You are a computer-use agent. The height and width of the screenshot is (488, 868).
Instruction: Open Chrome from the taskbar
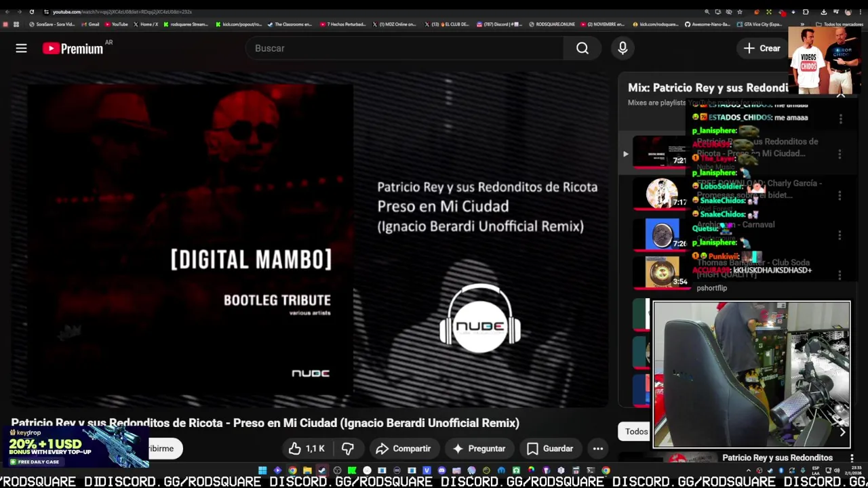click(292, 470)
